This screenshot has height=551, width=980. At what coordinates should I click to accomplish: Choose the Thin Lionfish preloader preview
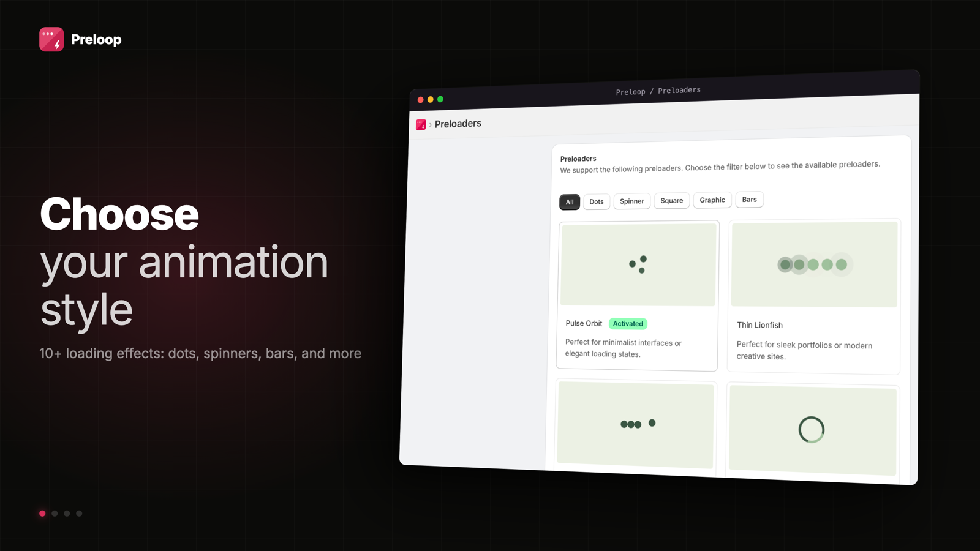(x=814, y=264)
